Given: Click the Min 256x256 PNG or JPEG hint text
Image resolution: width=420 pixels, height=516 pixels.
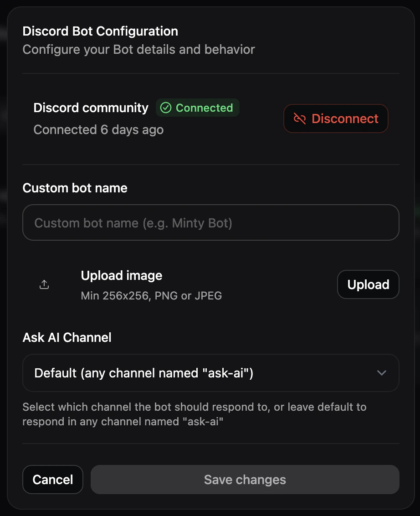Looking at the screenshot, I should pos(151,295).
